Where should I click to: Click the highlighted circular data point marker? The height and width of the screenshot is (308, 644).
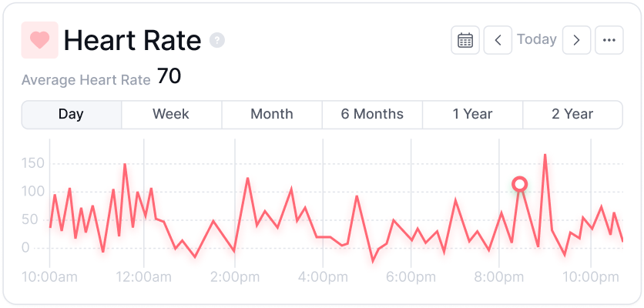coord(519,184)
